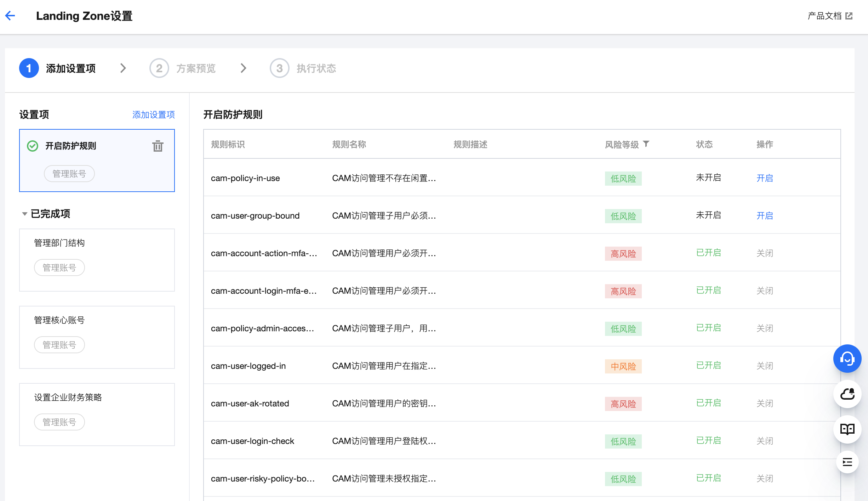
Task: Disable the cam-user-ak-rotated rule
Action: click(764, 403)
